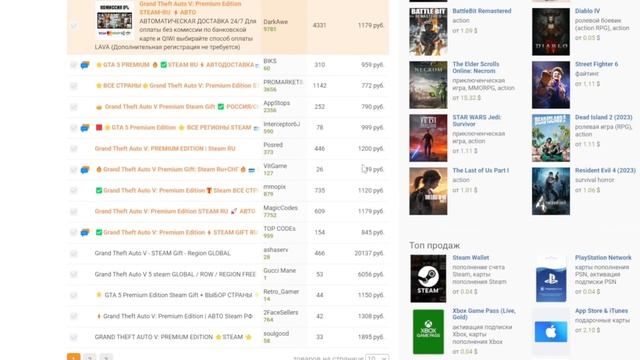The image size is (640, 360).
Task: Tick the checkbox in the soulgood row
Action: point(73,337)
